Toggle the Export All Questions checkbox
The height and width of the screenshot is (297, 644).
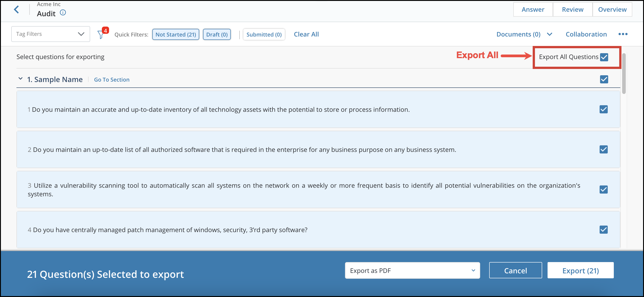click(x=604, y=57)
